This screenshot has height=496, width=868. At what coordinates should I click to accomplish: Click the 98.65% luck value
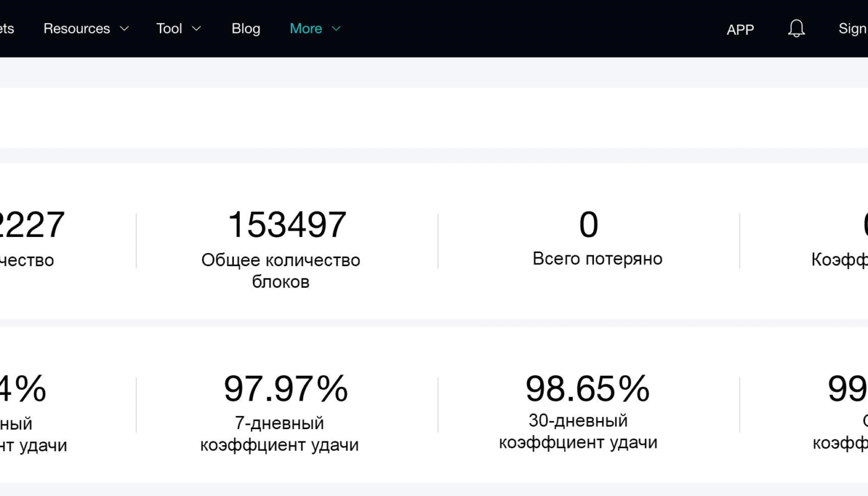coord(587,389)
